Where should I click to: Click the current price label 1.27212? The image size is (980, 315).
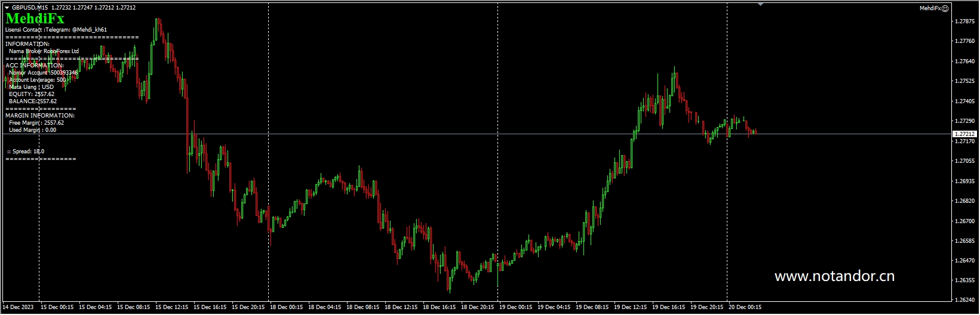coord(964,134)
